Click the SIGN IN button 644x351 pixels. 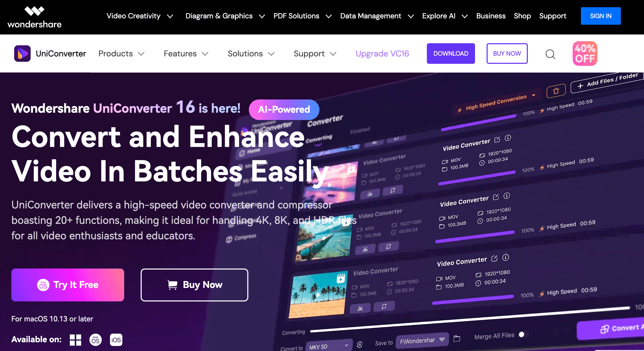pos(600,16)
